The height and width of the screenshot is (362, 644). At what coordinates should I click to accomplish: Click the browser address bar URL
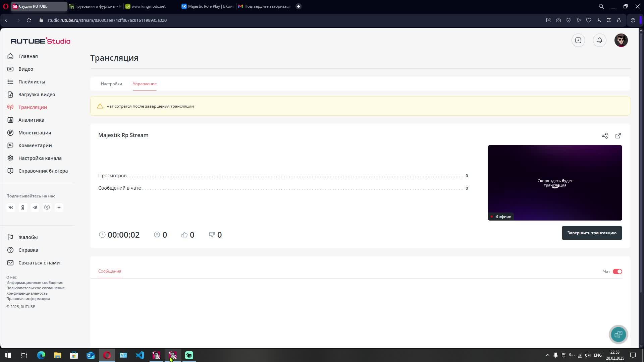pos(107,20)
